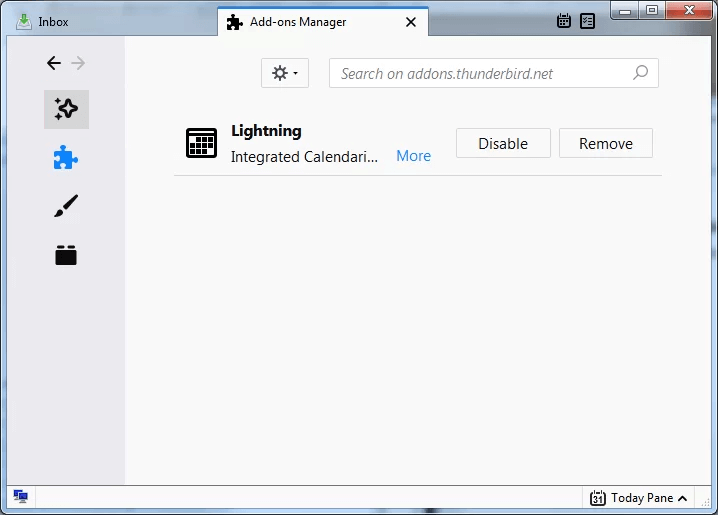
Task: Open the Get Add-ons sparkle category
Action: click(x=66, y=109)
